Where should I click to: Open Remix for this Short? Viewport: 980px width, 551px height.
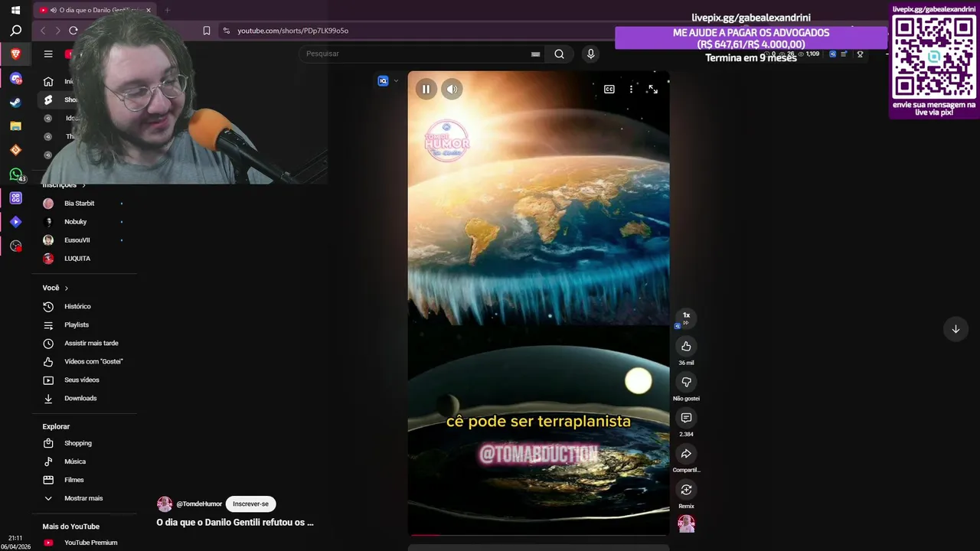tap(686, 490)
